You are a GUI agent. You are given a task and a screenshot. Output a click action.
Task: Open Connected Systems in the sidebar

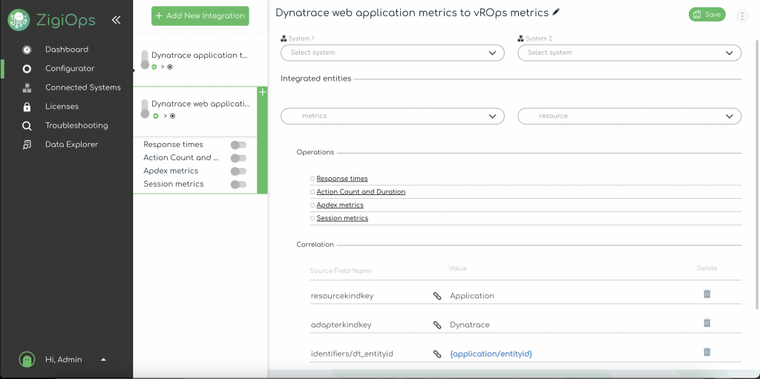click(83, 88)
